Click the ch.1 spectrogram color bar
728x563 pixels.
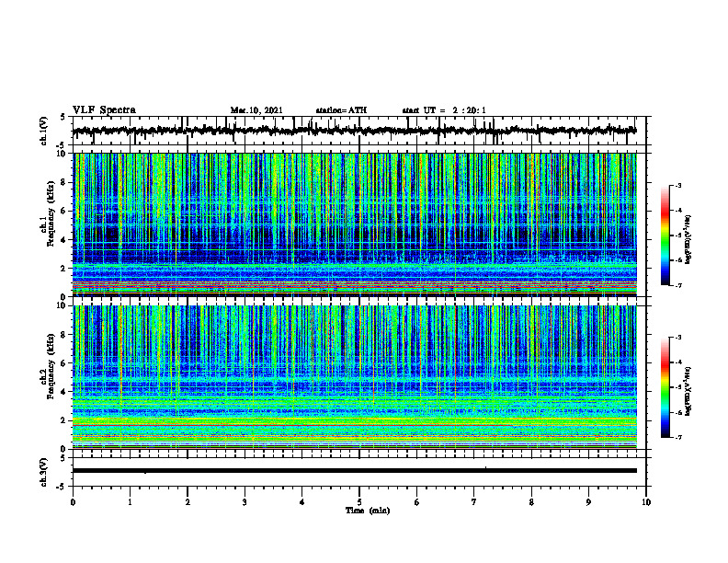coord(665,236)
